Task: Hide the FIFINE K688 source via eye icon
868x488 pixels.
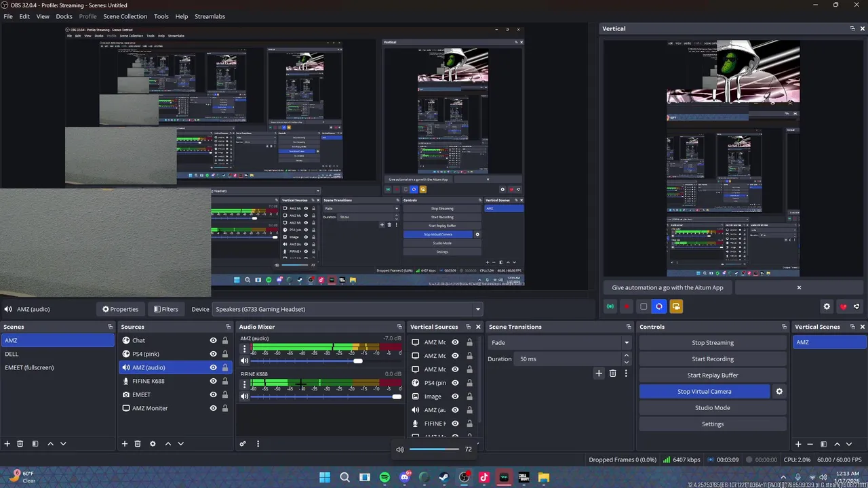Action: pos(213,381)
